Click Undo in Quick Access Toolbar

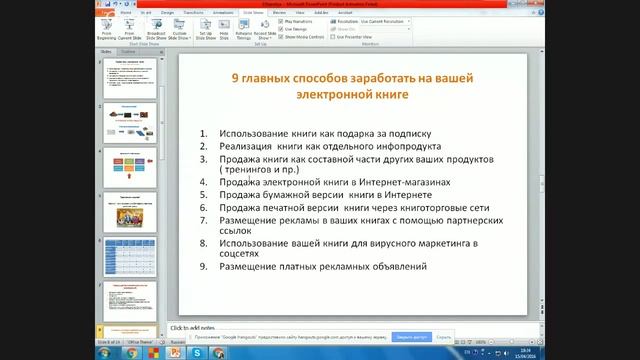tap(116, 4)
